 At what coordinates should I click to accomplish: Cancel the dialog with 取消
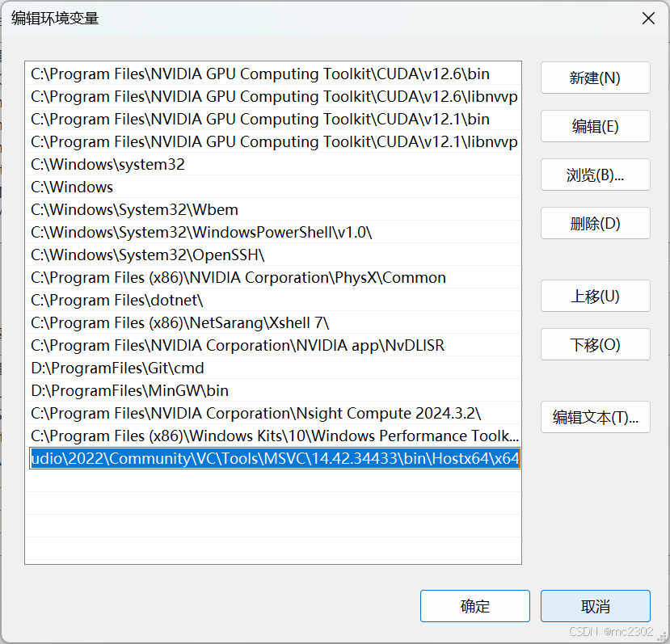[595, 605]
